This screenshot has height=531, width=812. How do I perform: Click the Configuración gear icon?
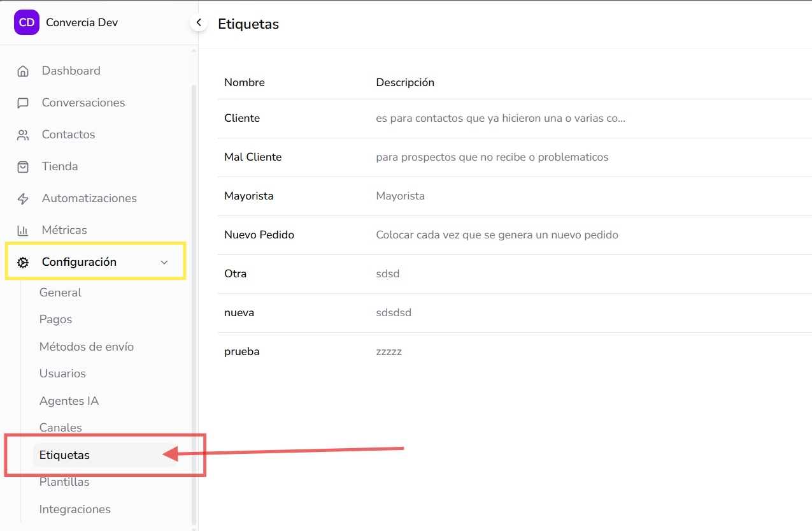pos(23,262)
